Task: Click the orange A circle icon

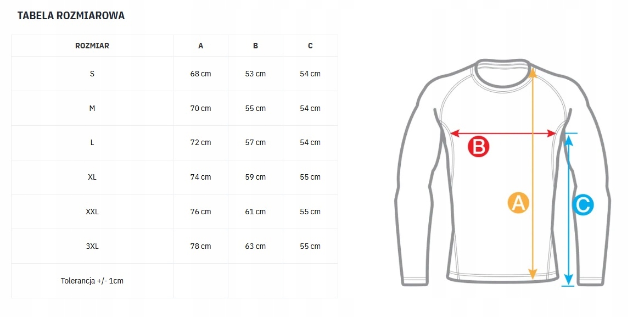Action: click(518, 202)
